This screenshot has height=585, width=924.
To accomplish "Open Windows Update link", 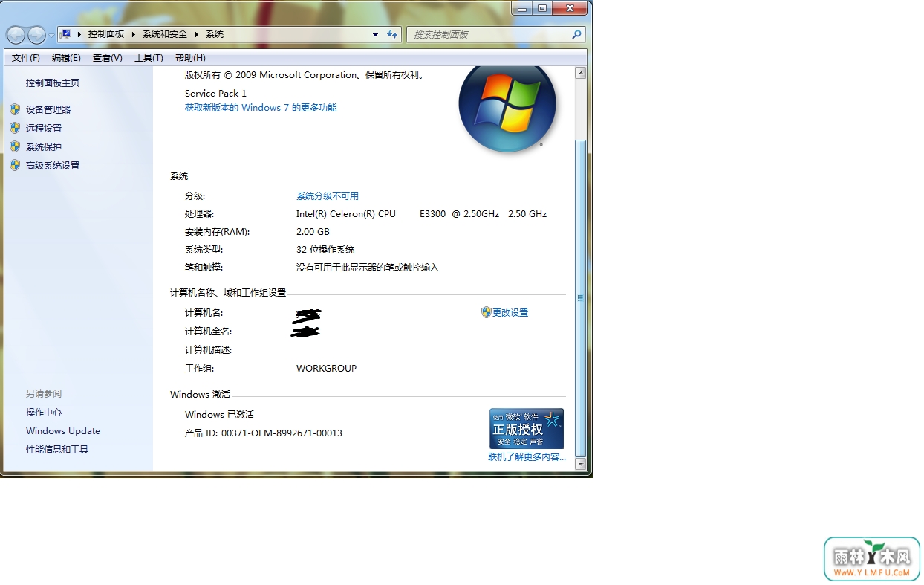I will point(63,431).
